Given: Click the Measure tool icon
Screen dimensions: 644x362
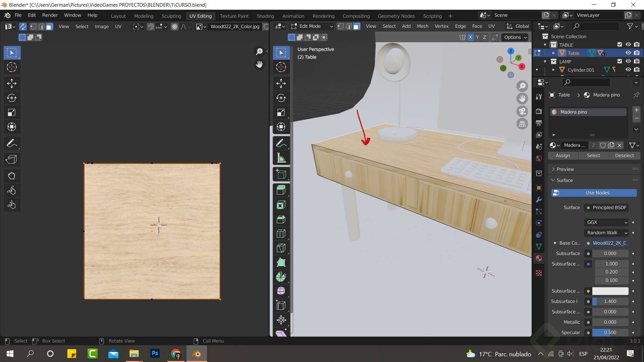Looking at the screenshot, I should (x=281, y=158).
